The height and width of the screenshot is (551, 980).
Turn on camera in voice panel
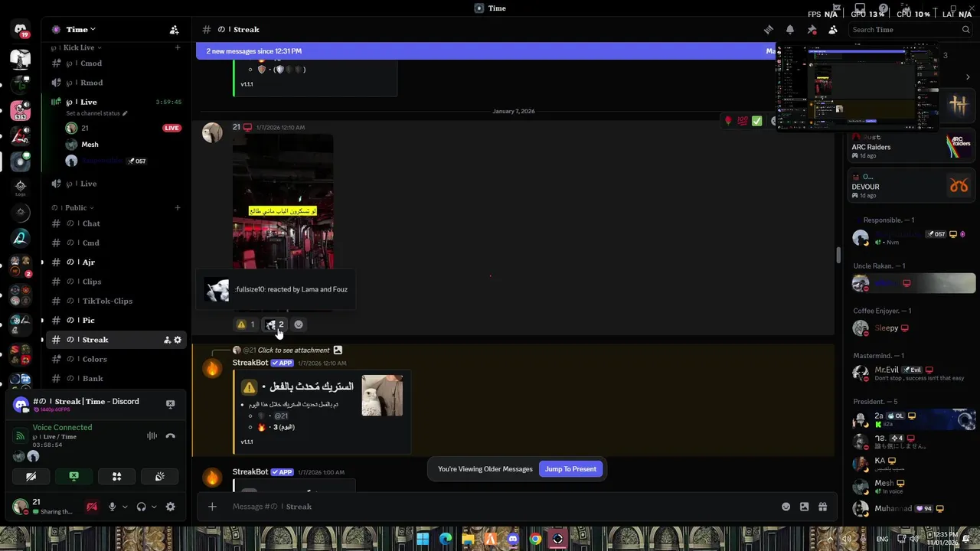coord(31,477)
